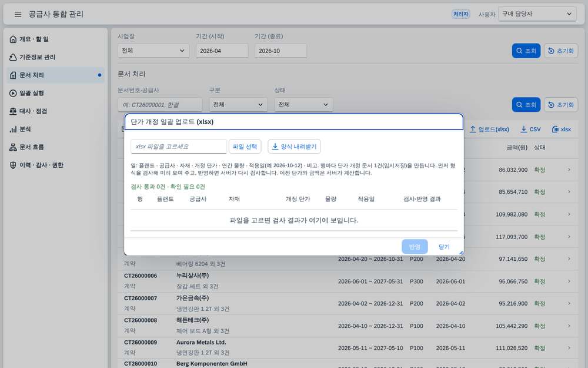Select 문서 처리 sidebar item

(55, 75)
